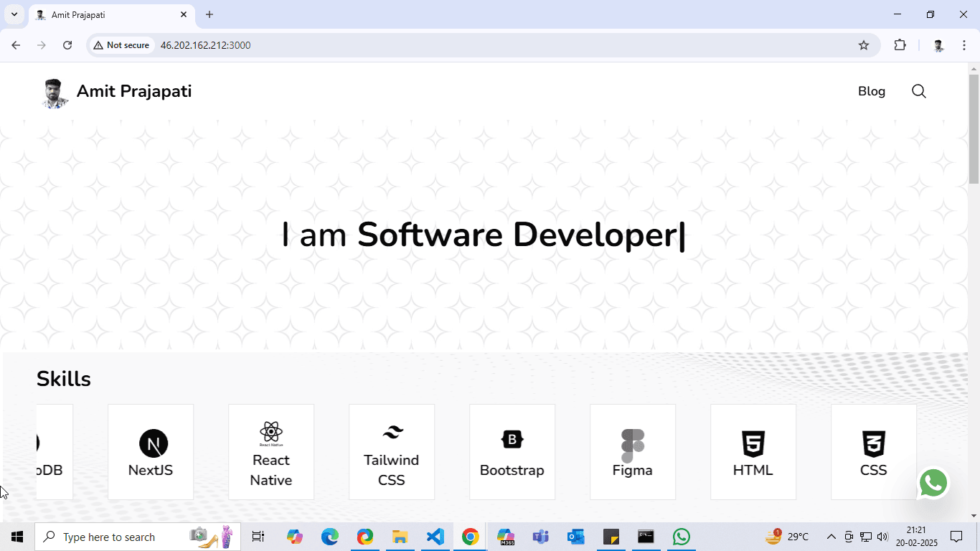Open the floating WhatsApp chat button

coord(933,484)
